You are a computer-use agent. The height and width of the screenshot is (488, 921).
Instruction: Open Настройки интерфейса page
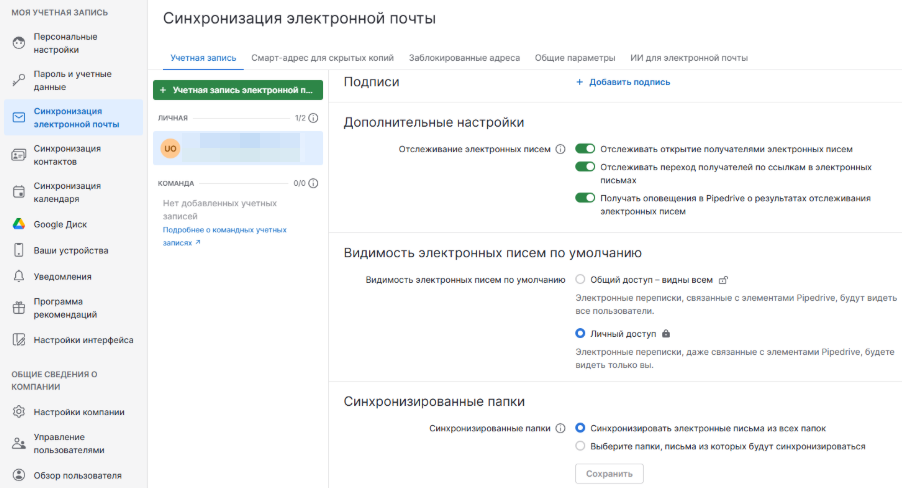(x=73, y=339)
